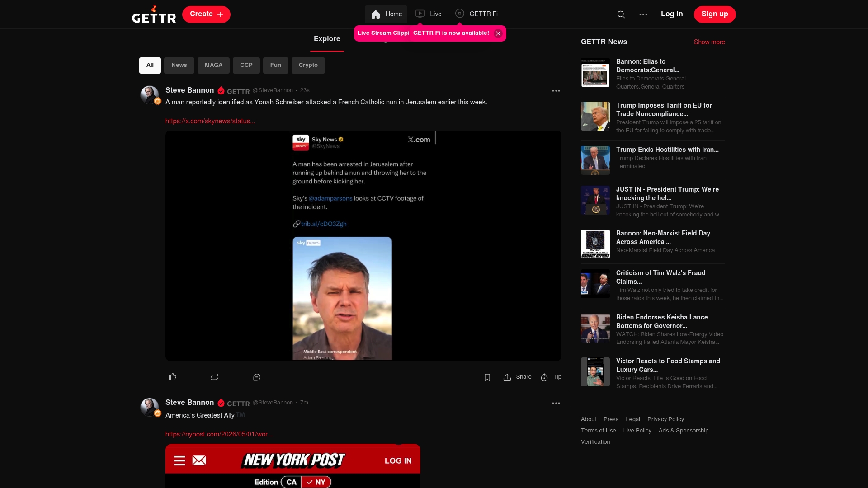Click the Log In button

(x=672, y=14)
